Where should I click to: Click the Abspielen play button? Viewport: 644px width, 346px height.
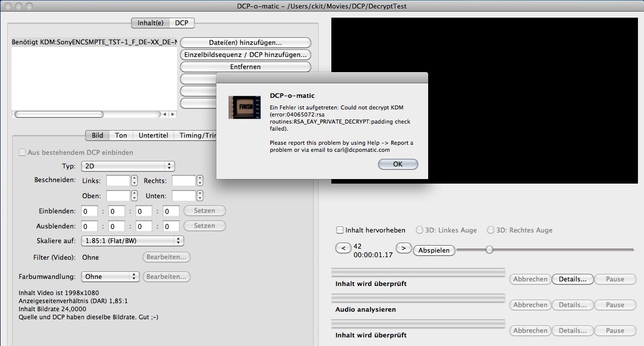434,250
